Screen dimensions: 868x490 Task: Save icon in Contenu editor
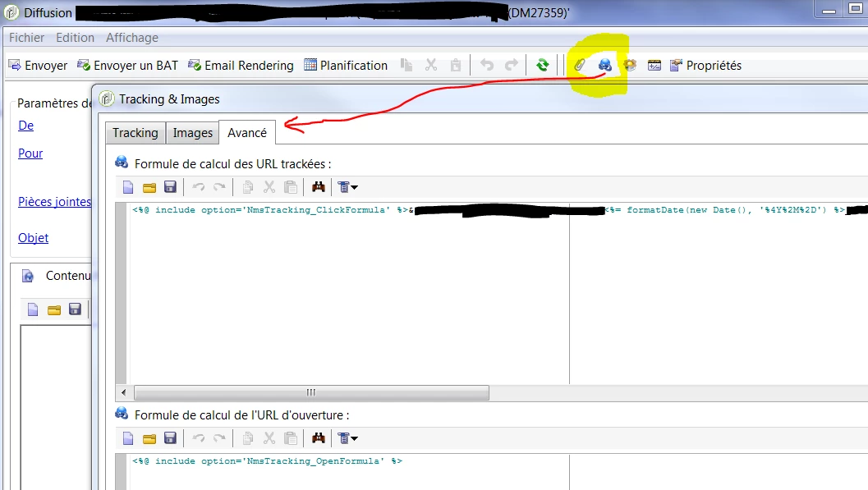point(75,309)
